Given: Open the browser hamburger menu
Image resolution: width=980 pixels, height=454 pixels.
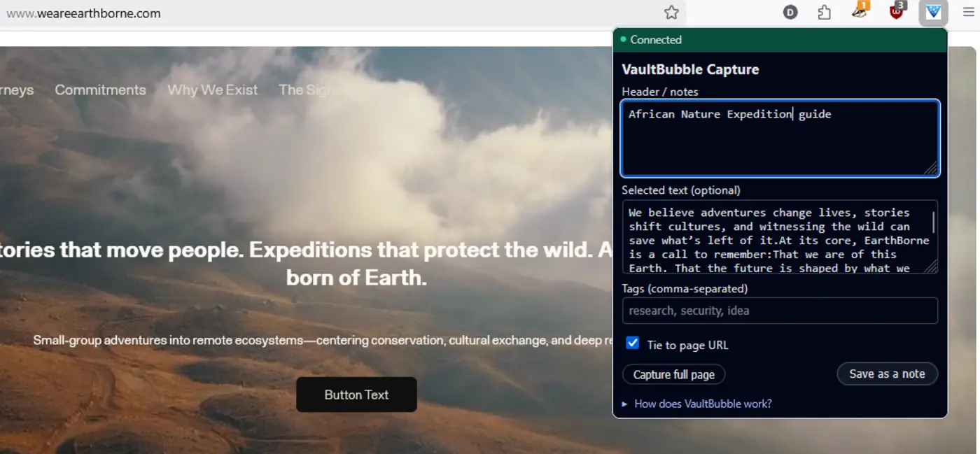Looking at the screenshot, I should click(968, 13).
